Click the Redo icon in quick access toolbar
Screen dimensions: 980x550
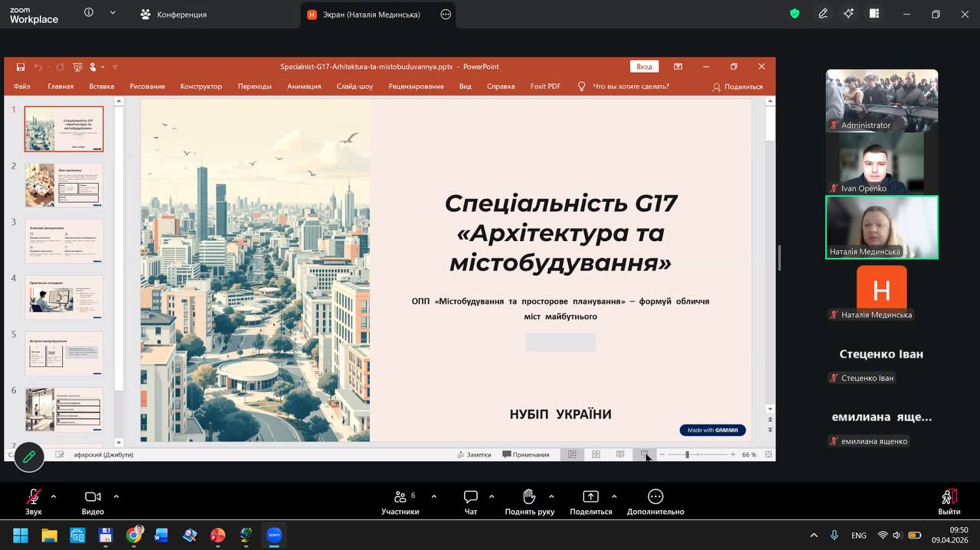(60, 67)
